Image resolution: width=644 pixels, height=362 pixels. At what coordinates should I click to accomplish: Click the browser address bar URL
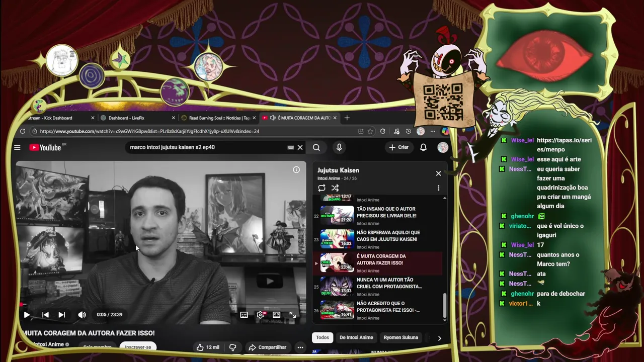149,131
